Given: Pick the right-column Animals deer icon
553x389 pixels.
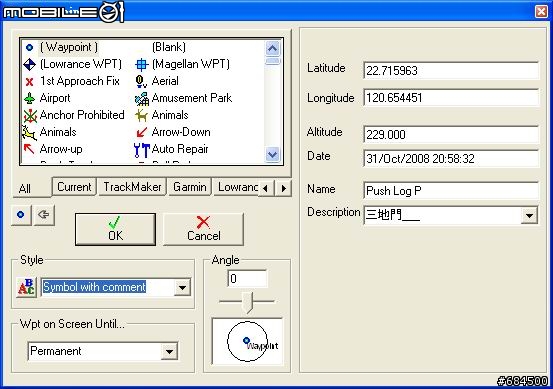Looking at the screenshot, I should pos(141,115).
